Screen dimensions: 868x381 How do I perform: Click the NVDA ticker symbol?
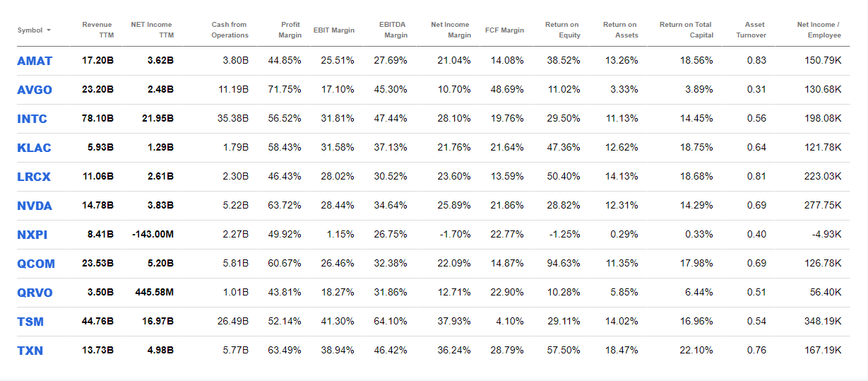35,206
